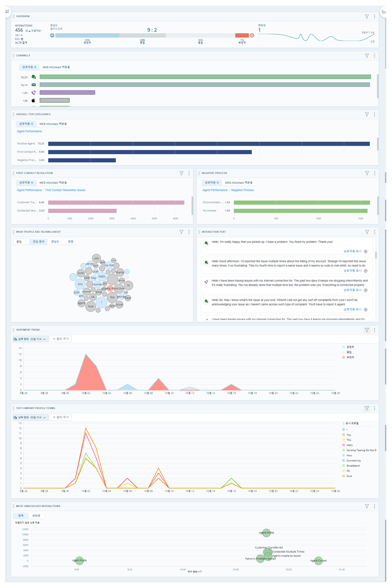Select 관심 용어 tab in talking about widget
The image size is (392, 588).
coord(38,241)
